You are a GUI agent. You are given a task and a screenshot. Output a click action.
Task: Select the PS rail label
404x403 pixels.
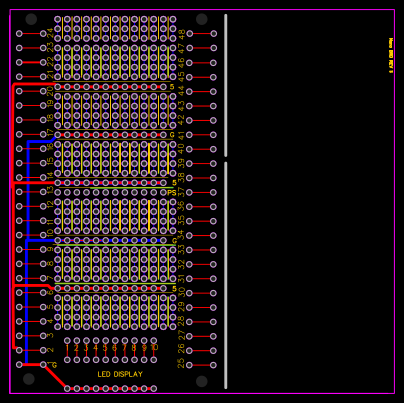point(172,193)
